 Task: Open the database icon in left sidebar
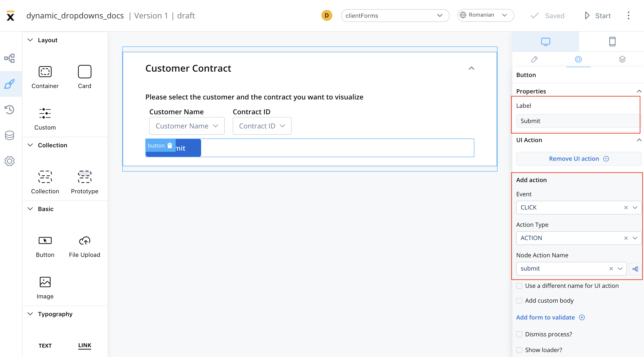click(x=9, y=135)
